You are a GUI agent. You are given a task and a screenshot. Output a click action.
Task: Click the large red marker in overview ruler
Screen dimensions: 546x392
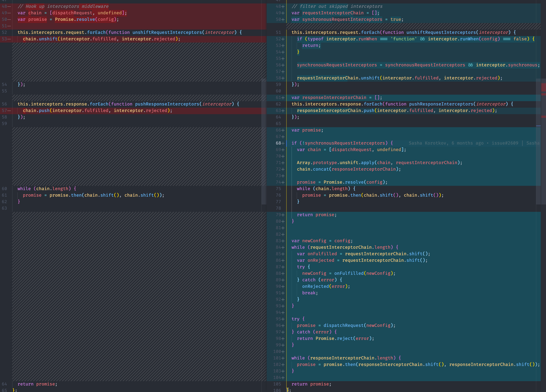(543, 87)
